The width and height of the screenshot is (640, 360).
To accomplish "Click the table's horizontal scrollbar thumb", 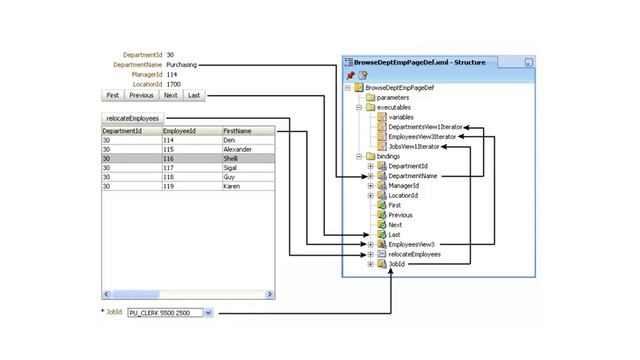I will click(x=136, y=294).
